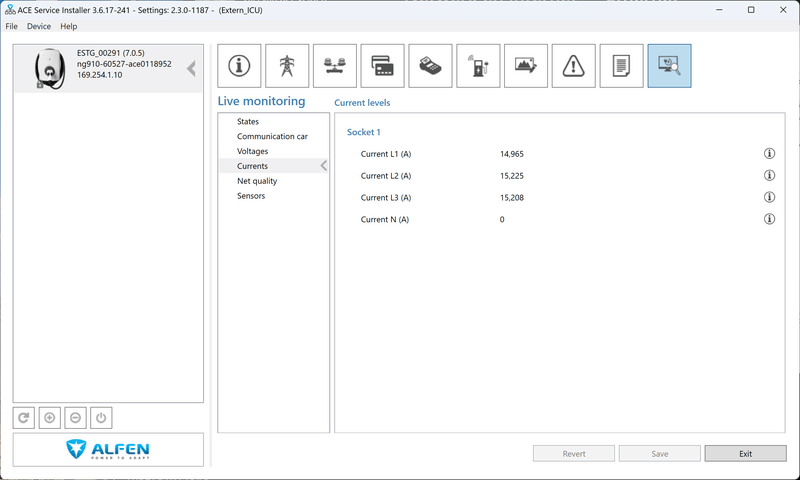Click the Current L2 value 15,225
Image resolution: width=800 pixels, height=480 pixels.
[512, 175]
